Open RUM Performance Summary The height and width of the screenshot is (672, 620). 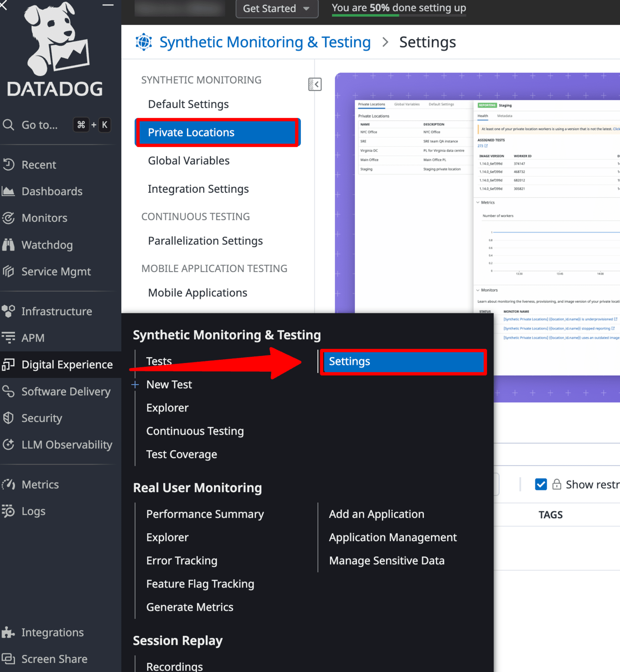(x=205, y=514)
